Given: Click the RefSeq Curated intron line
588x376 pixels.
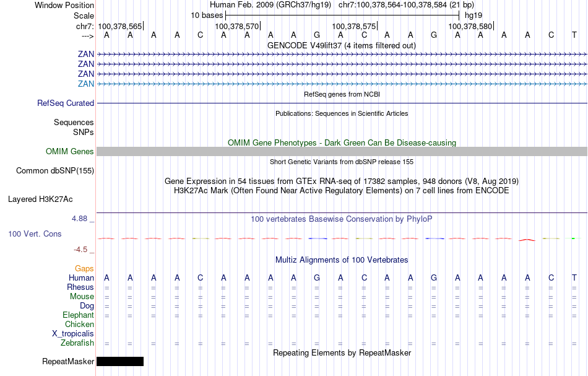Looking at the screenshot, I should point(342,103).
